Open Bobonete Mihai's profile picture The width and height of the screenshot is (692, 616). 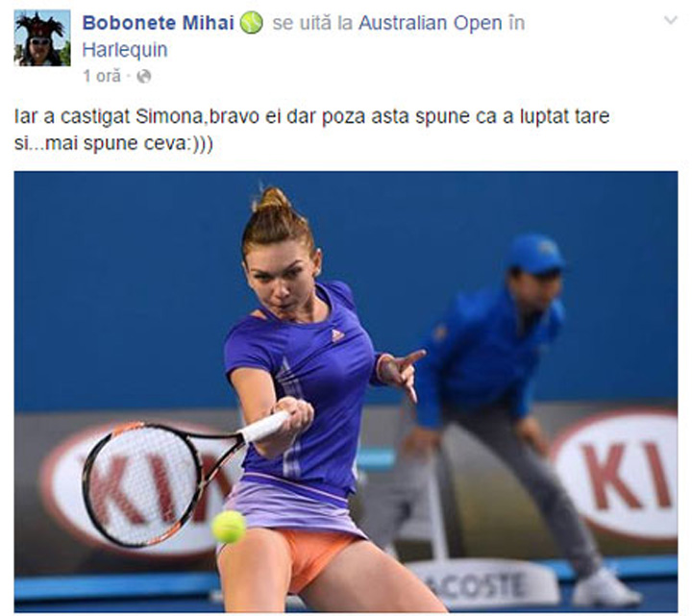pyautogui.click(x=42, y=37)
